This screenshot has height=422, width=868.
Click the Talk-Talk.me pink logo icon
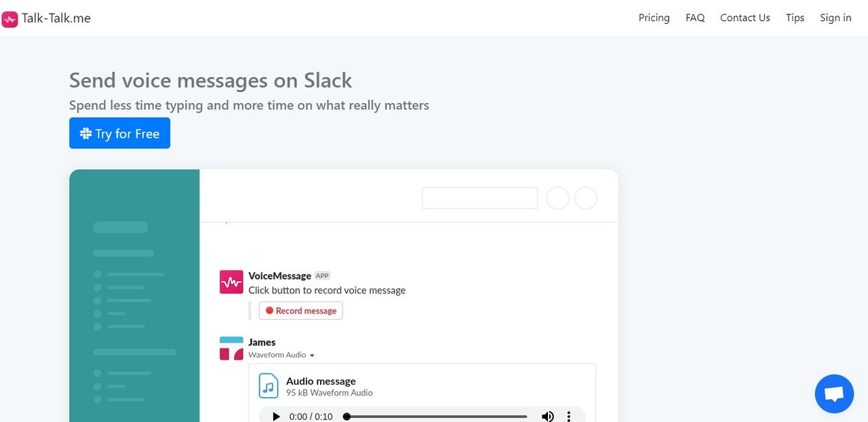click(9, 18)
